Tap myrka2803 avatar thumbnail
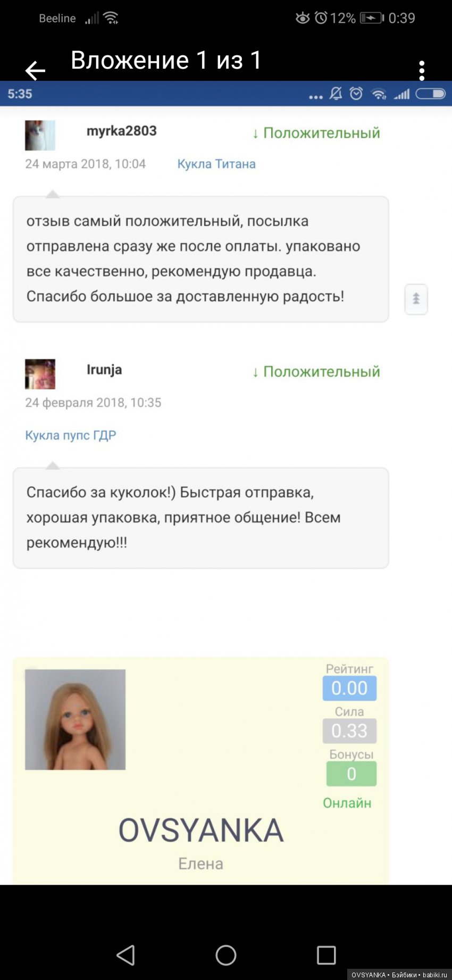 (40, 135)
